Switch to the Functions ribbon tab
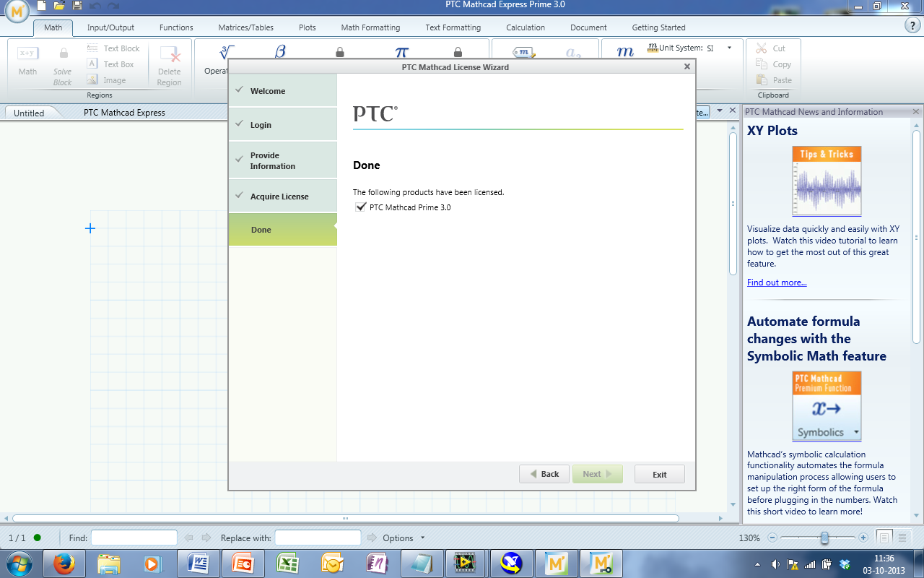 tap(176, 27)
